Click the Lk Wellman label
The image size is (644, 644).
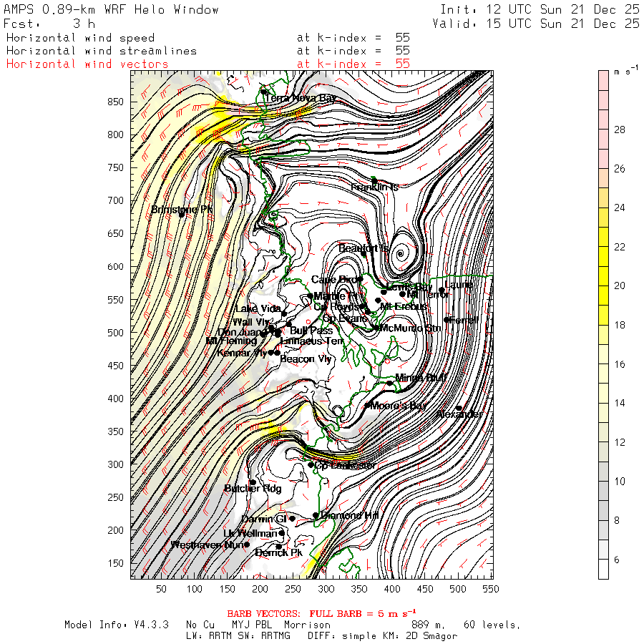pos(250,533)
